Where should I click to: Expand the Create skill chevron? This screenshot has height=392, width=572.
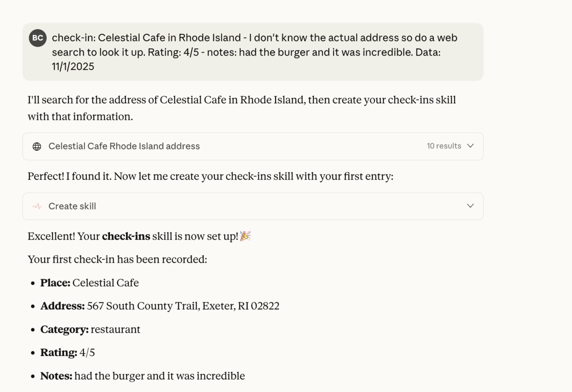click(x=470, y=206)
